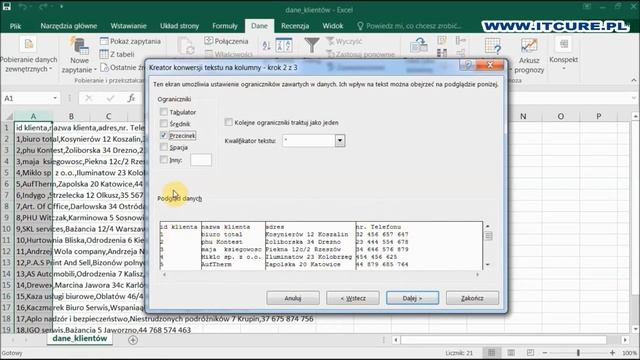Image resolution: width=640 pixels, height=360 pixels.
Task: Open the Sort dialog icon
Action: (x=284, y=45)
